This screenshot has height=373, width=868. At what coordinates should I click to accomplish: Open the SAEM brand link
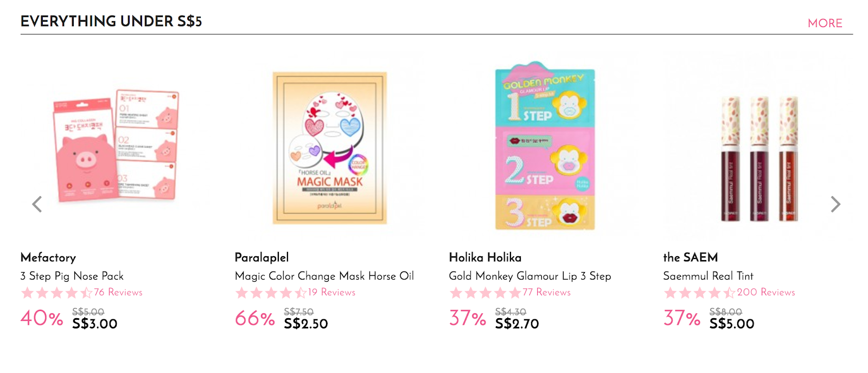(x=691, y=257)
